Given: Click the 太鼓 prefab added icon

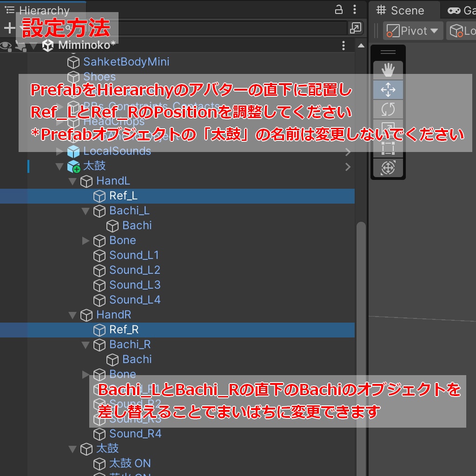Looking at the screenshot, I should [73, 167].
